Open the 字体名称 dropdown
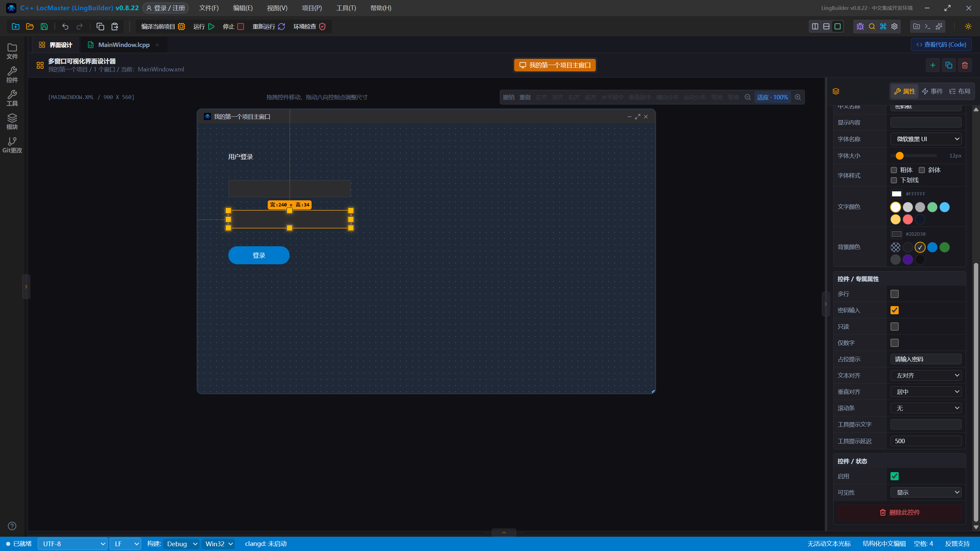 926,139
